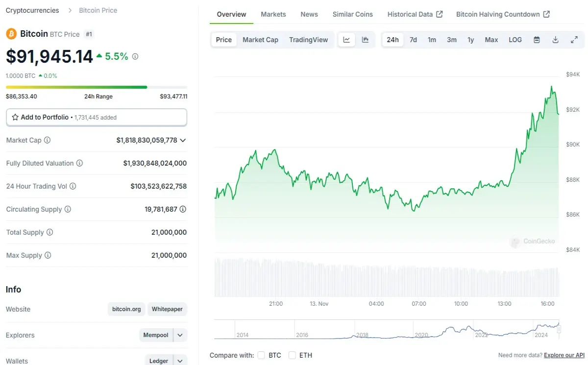Open the Markets tab
This screenshot has width=588, height=365.
click(273, 14)
